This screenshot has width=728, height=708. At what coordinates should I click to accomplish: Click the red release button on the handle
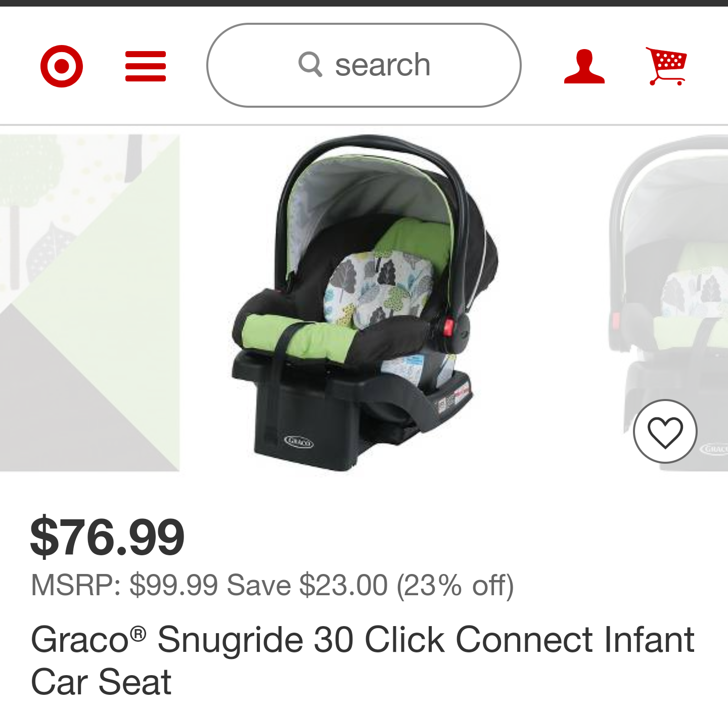448,326
